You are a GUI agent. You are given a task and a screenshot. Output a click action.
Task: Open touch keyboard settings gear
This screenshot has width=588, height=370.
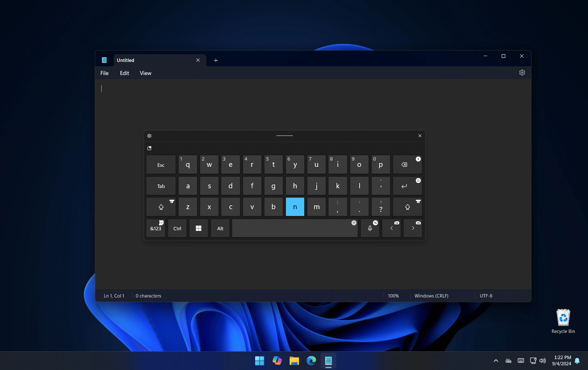pyautogui.click(x=149, y=136)
